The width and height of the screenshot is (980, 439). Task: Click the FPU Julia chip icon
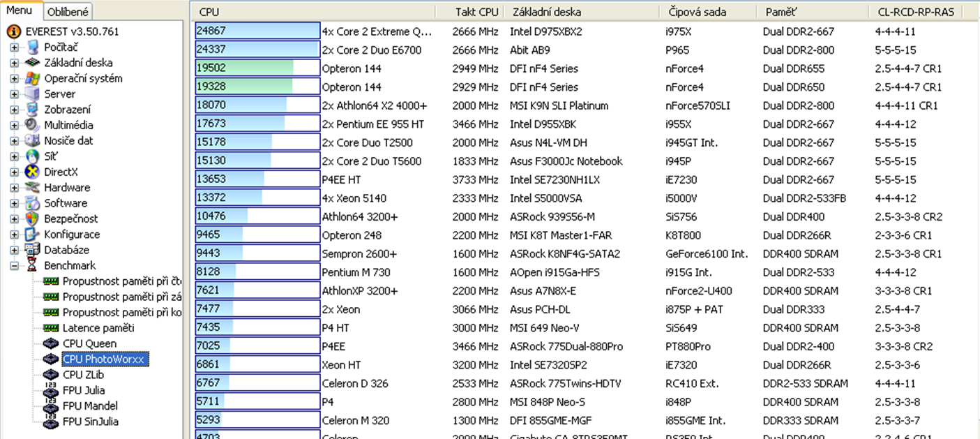coord(51,390)
